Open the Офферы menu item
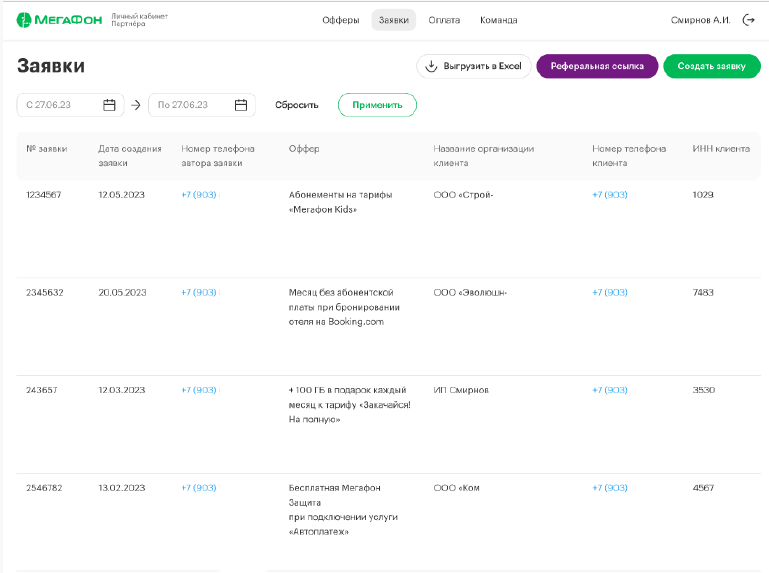Image resolution: width=769 pixels, height=573 pixels. pyautogui.click(x=340, y=20)
